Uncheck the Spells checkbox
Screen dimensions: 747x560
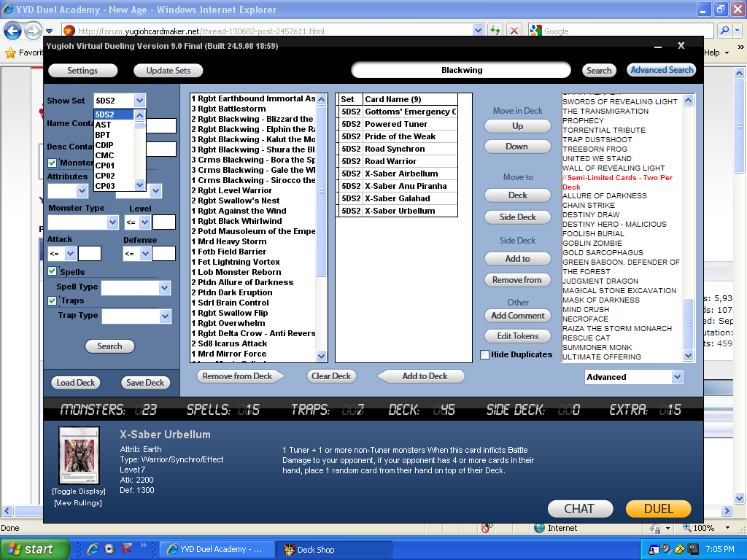pos(53,271)
